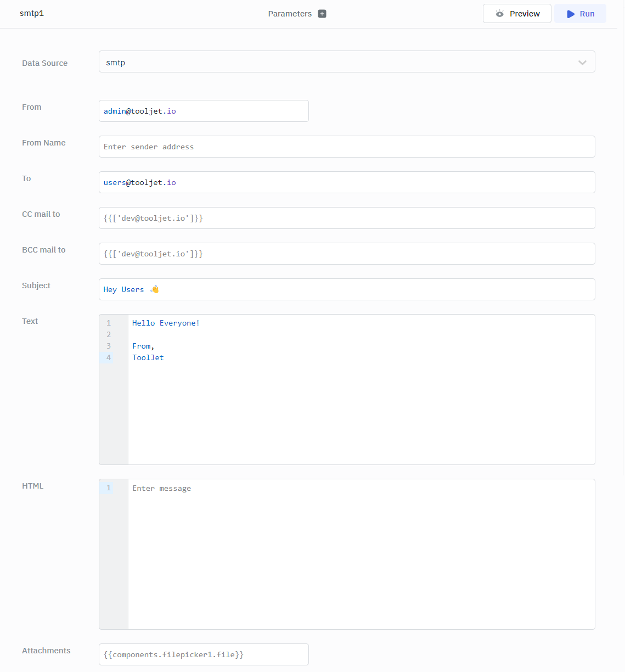Select the BCC mail to field
This screenshot has height=672, width=625.
347,254
